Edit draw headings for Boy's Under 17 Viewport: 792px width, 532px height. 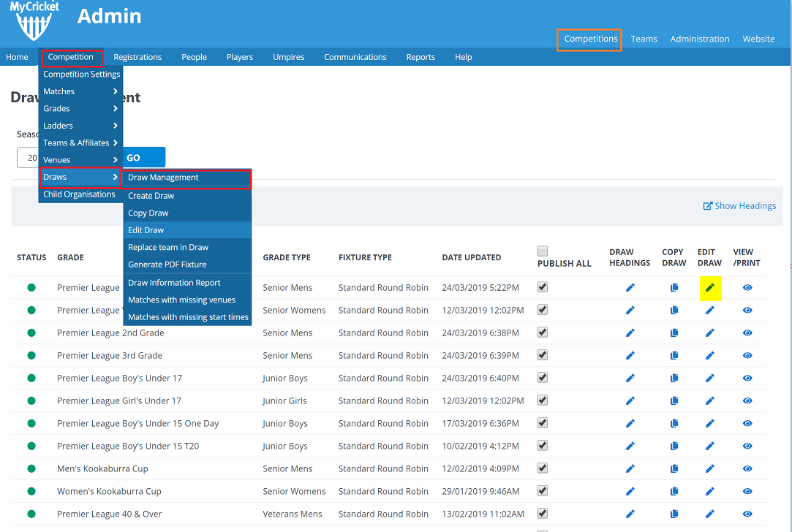point(630,379)
